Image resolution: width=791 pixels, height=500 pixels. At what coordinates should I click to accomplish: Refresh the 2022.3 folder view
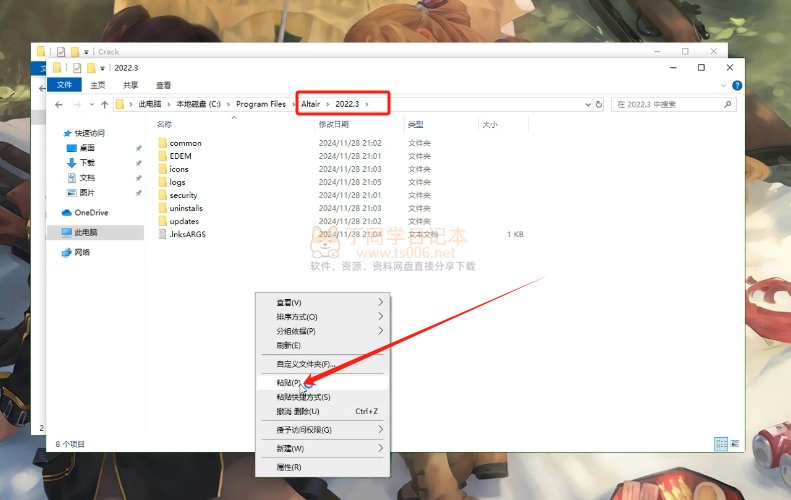pos(599,104)
